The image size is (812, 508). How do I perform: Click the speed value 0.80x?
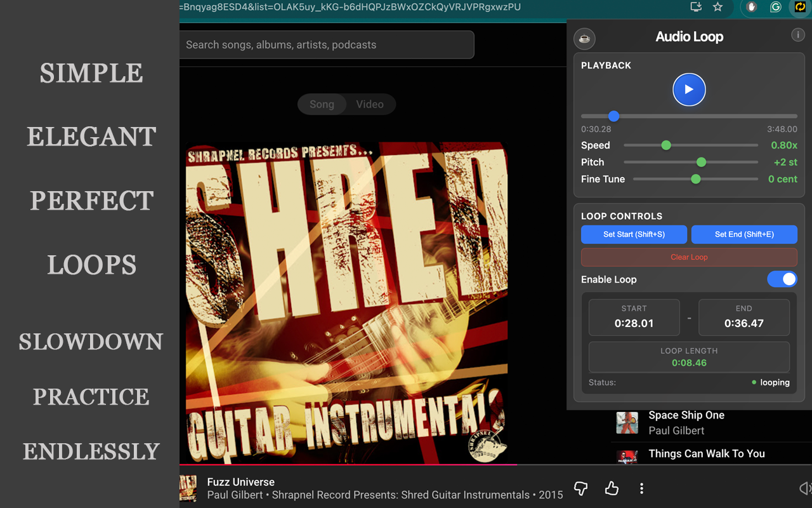tap(784, 145)
